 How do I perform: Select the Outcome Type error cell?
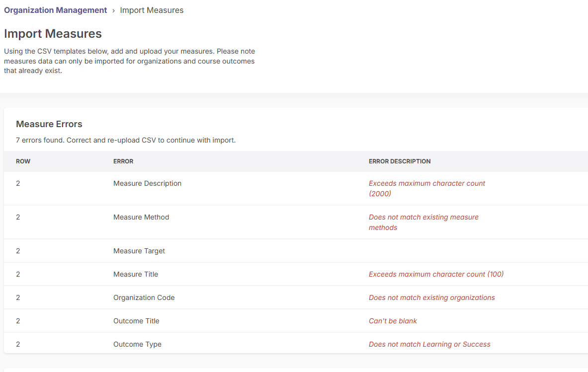coord(137,344)
